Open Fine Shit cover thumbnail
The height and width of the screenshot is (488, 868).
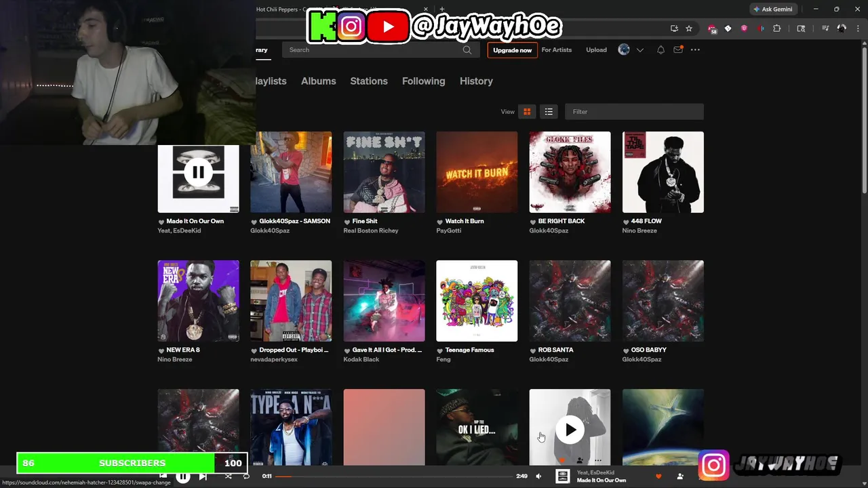pos(384,172)
